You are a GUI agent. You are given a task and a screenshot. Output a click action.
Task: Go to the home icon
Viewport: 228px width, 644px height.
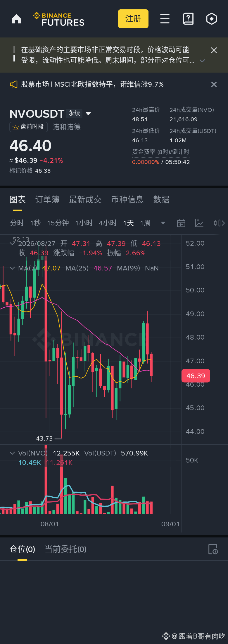tap(16, 19)
